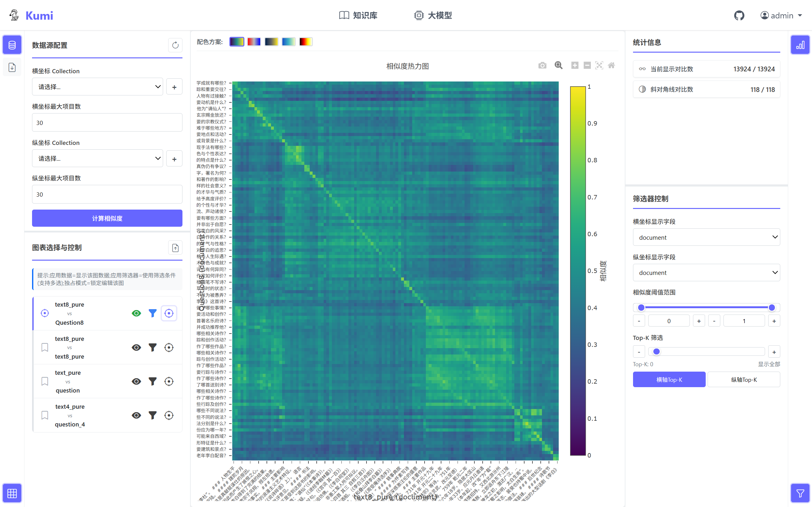Click the statistics bar chart sidebar icon
The image size is (812, 507).
click(800, 45)
